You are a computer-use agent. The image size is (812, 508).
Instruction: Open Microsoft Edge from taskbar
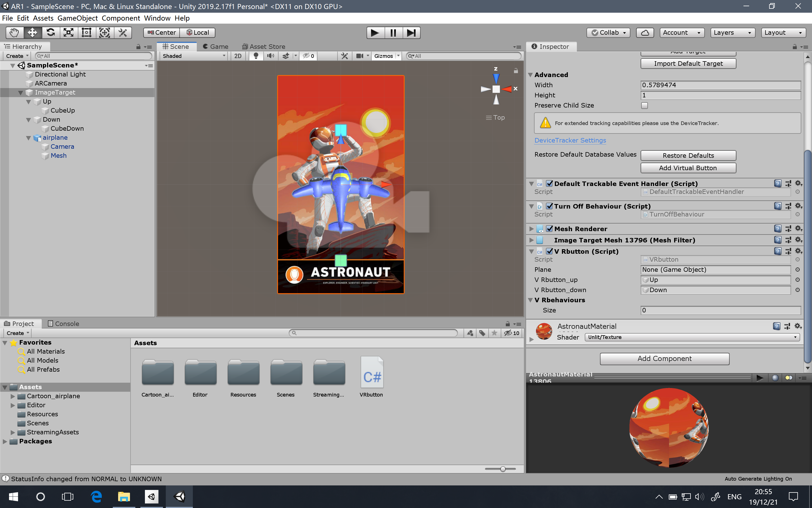coord(97,497)
